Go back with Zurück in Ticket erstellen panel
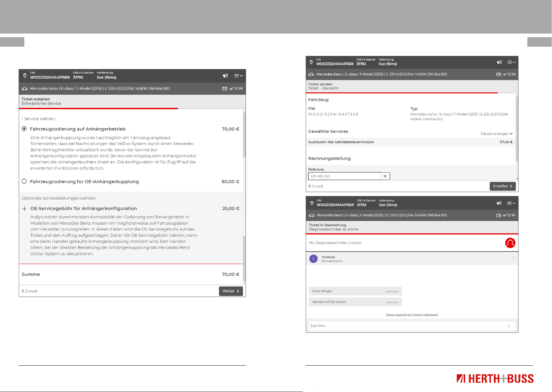 tap(30, 291)
